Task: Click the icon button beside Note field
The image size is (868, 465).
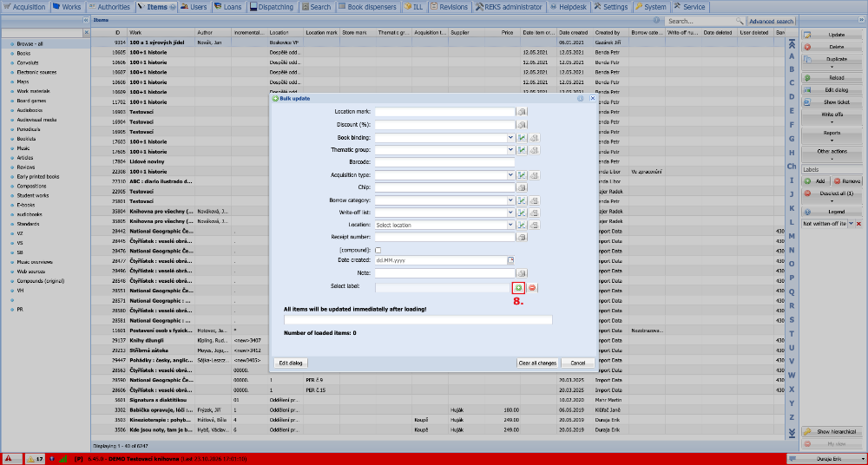Action: click(522, 273)
